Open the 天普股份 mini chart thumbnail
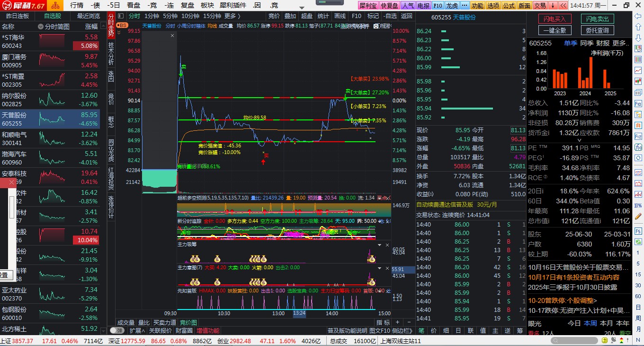The width and height of the screenshot is (644, 346). click(x=52, y=119)
